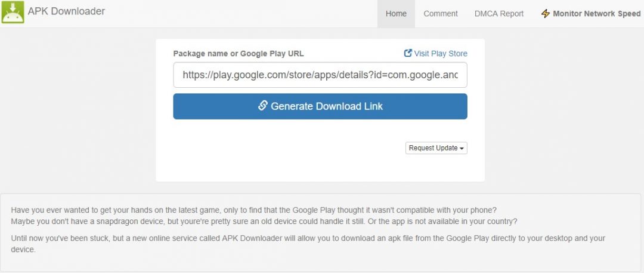Viewport: 644px width, 273px height.
Task: Click the caret arrow on Request Update
Action: [x=462, y=149]
